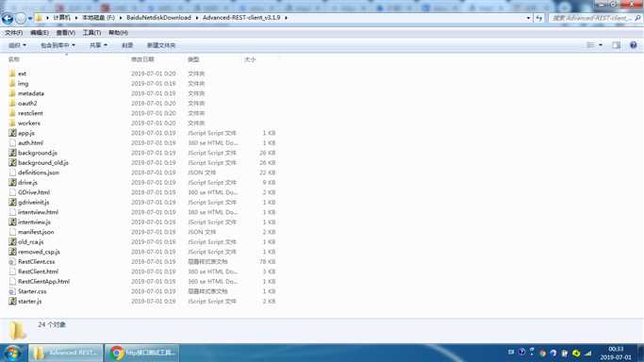
Task: Expand the arrow after Advanced-REST-client_v3.1.9 in breadcrumb
Action: (286, 18)
